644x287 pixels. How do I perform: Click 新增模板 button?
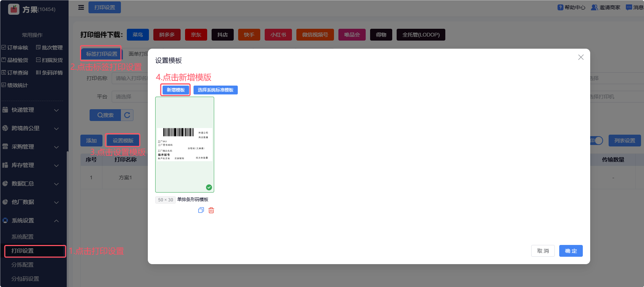tap(175, 90)
